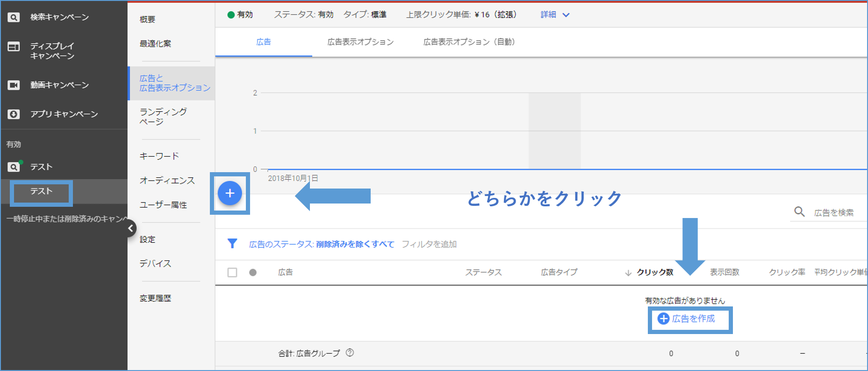Viewport: 868px width, 371px height.
Task: Click フィルタを追加
Action: (429, 244)
